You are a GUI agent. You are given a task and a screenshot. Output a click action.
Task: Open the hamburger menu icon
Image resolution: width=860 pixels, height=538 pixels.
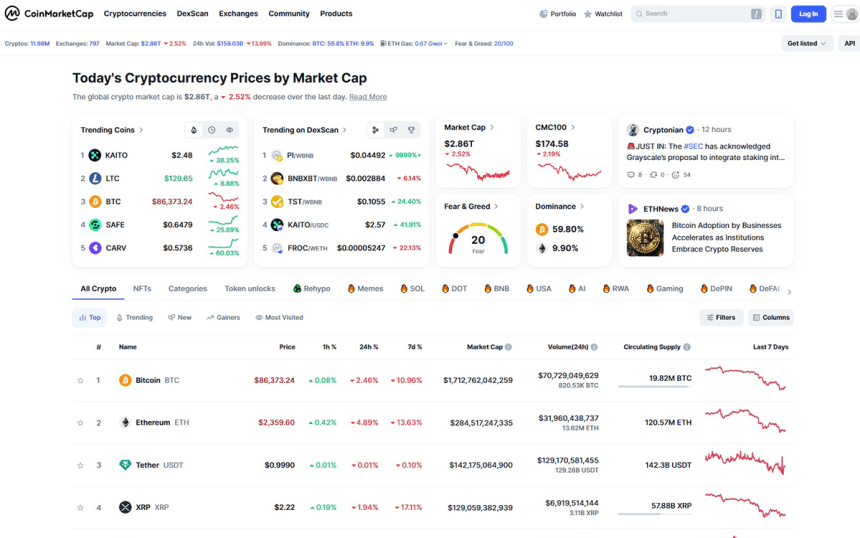click(838, 14)
